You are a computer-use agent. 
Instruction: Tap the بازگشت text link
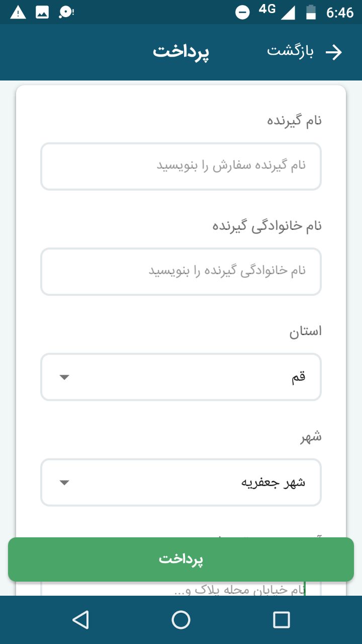(x=290, y=52)
